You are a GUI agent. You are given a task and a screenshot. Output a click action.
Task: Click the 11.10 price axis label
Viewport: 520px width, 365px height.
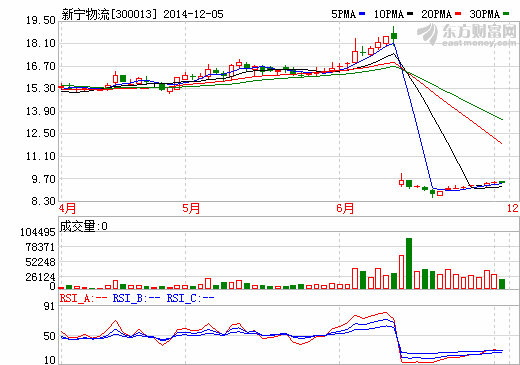click(41, 156)
